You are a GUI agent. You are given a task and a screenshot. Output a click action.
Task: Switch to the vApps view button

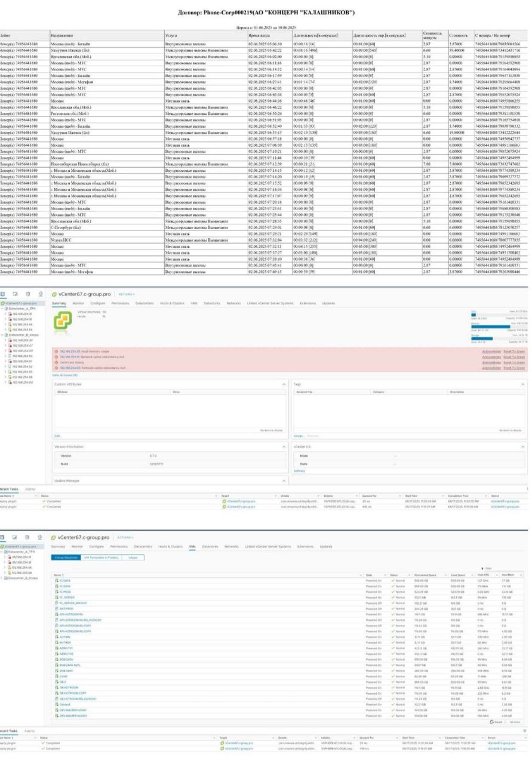[x=132, y=557]
